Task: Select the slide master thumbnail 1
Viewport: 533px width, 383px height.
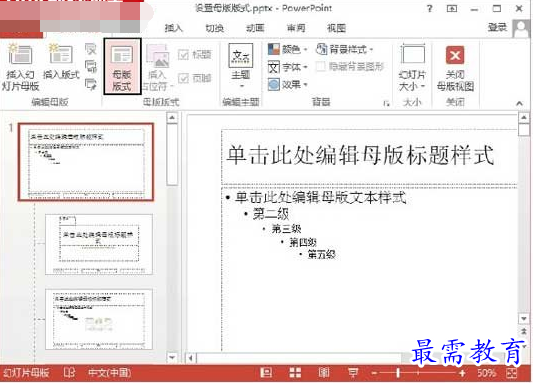Action: [x=86, y=162]
